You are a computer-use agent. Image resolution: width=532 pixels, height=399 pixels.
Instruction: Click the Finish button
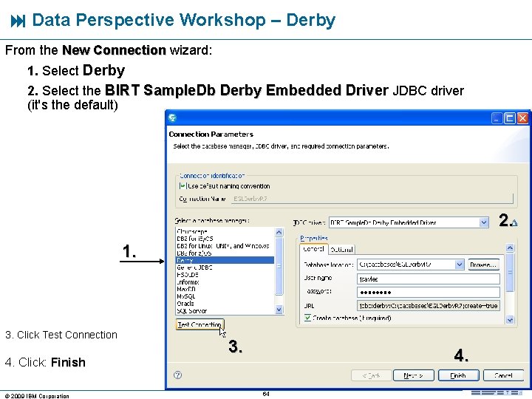(458, 375)
